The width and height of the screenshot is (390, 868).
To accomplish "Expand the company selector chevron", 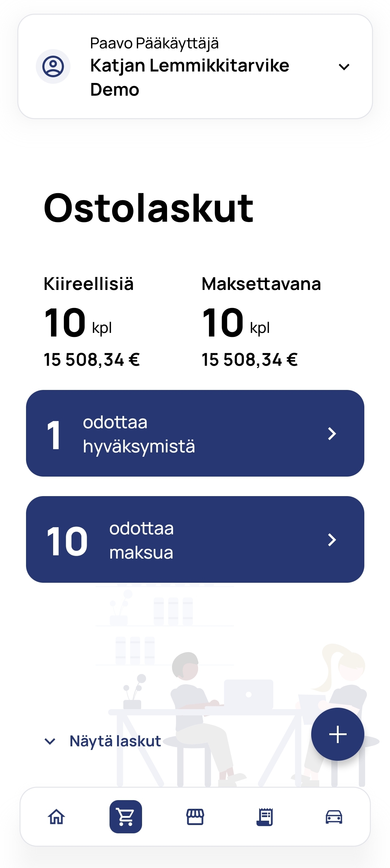I will click(x=344, y=67).
